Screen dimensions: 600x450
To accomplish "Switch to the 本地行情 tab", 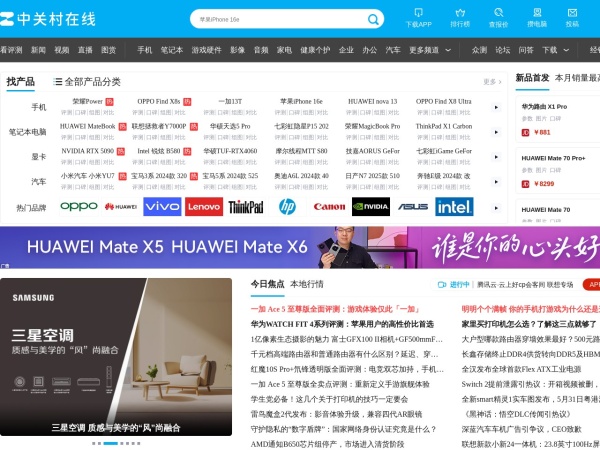I will [x=307, y=284].
